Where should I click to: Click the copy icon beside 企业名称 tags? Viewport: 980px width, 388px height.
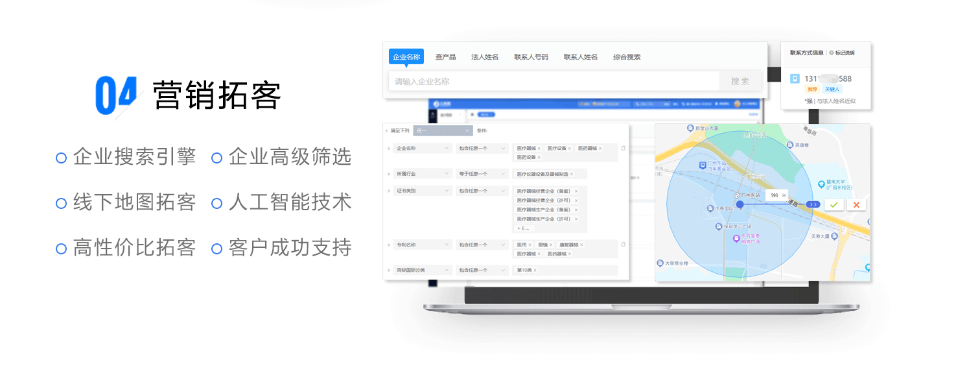point(623,148)
